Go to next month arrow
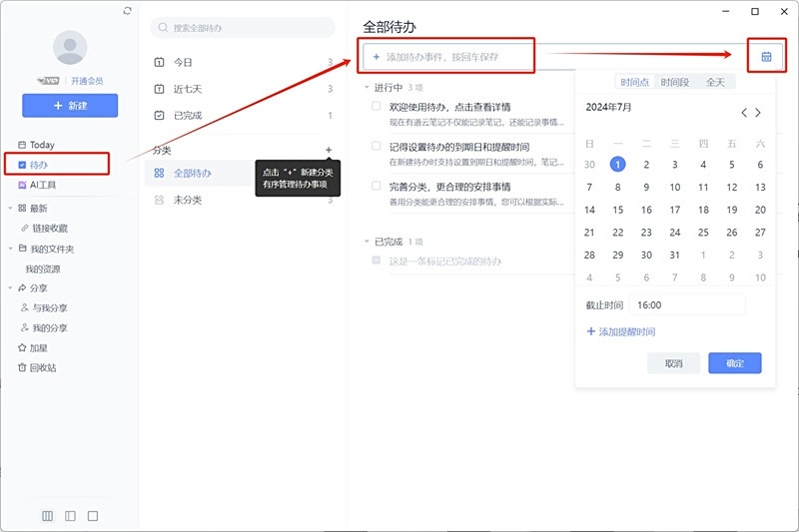 [758, 113]
